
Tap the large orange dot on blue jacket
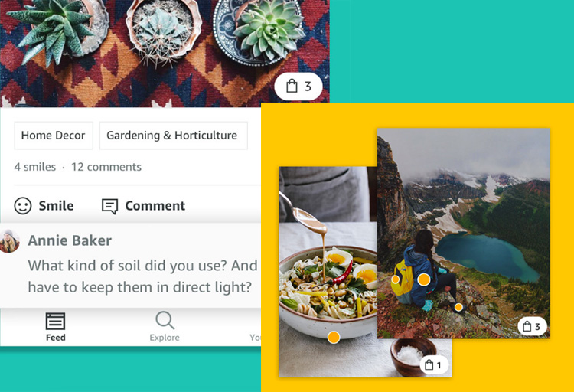[424, 279]
